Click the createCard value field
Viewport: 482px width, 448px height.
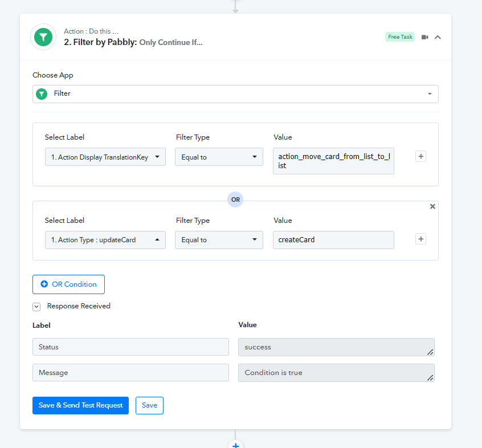click(x=333, y=240)
